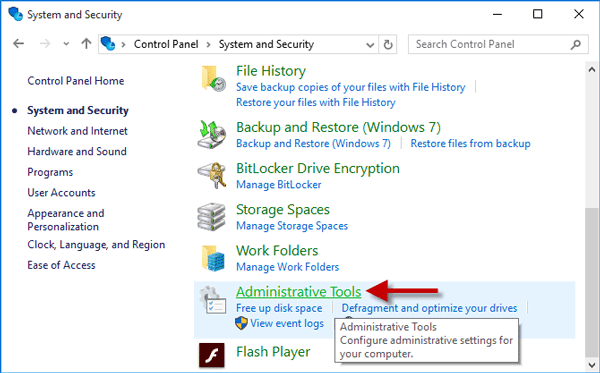Maximize the System and Security window

coord(538,14)
